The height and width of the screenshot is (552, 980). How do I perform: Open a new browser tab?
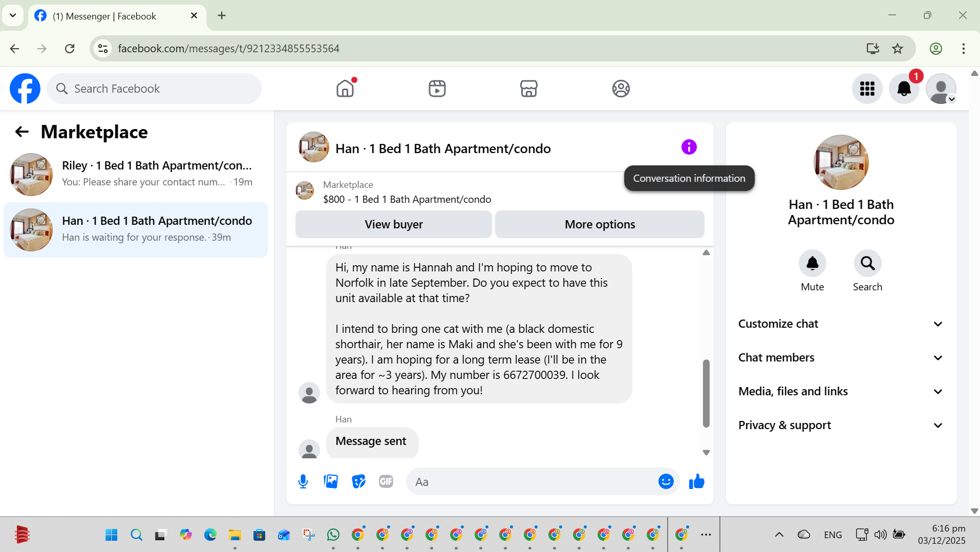222,16
